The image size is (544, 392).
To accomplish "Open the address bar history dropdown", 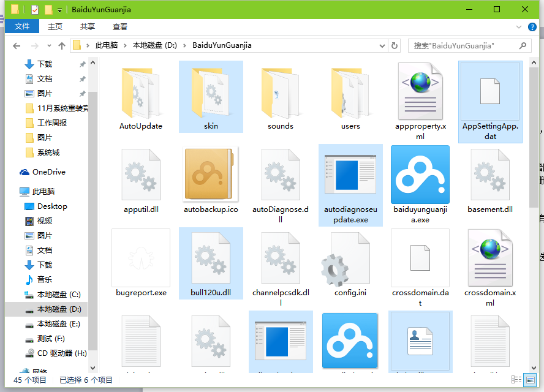I will 382,45.
